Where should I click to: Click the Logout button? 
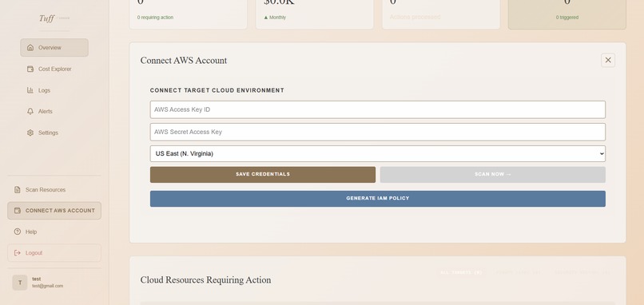point(54,253)
